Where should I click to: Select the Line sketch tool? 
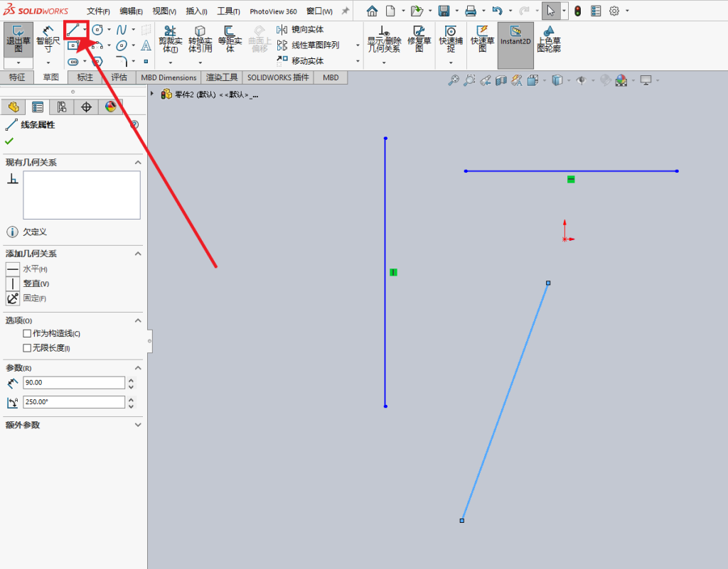[73, 30]
